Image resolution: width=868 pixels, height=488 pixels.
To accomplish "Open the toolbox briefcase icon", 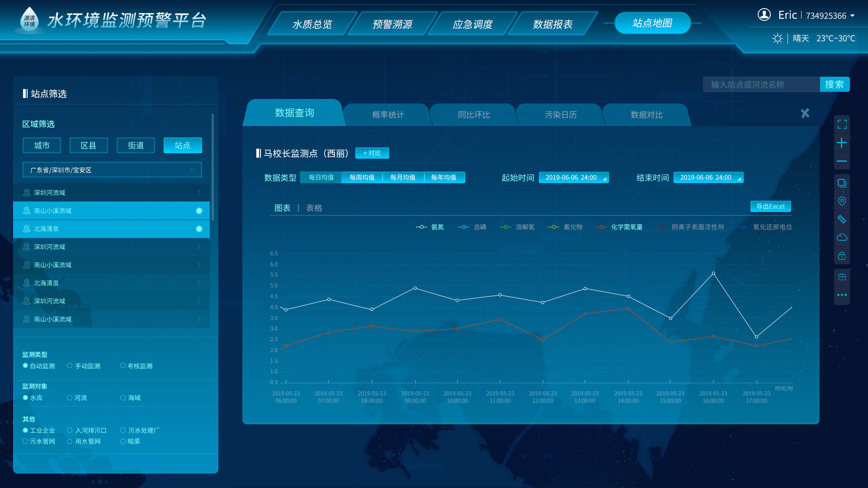I will 842,277.
